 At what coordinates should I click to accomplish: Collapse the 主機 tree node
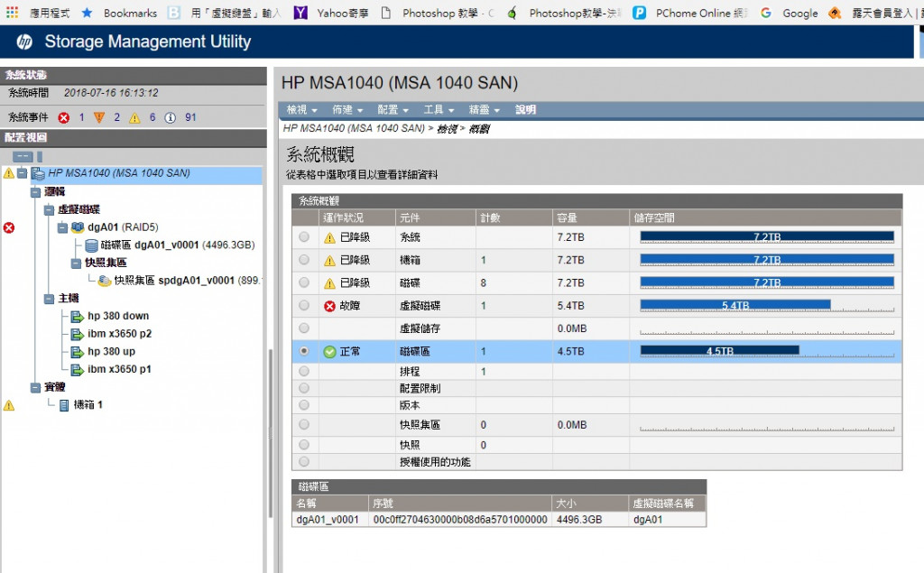(x=50, y=299)
